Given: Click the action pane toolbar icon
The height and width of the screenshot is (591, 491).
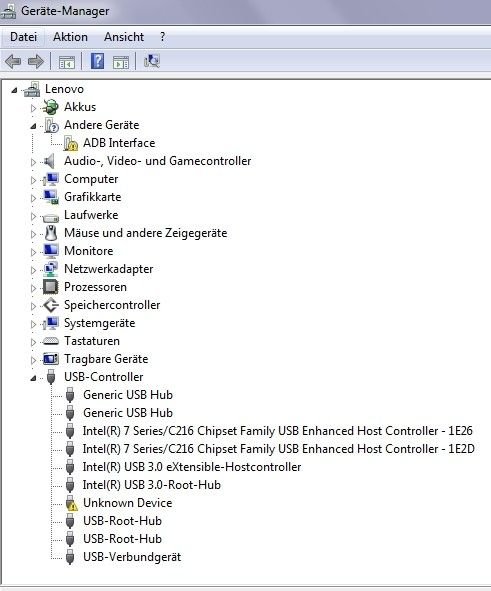Looking at the screenshot, I should (121, 62).
